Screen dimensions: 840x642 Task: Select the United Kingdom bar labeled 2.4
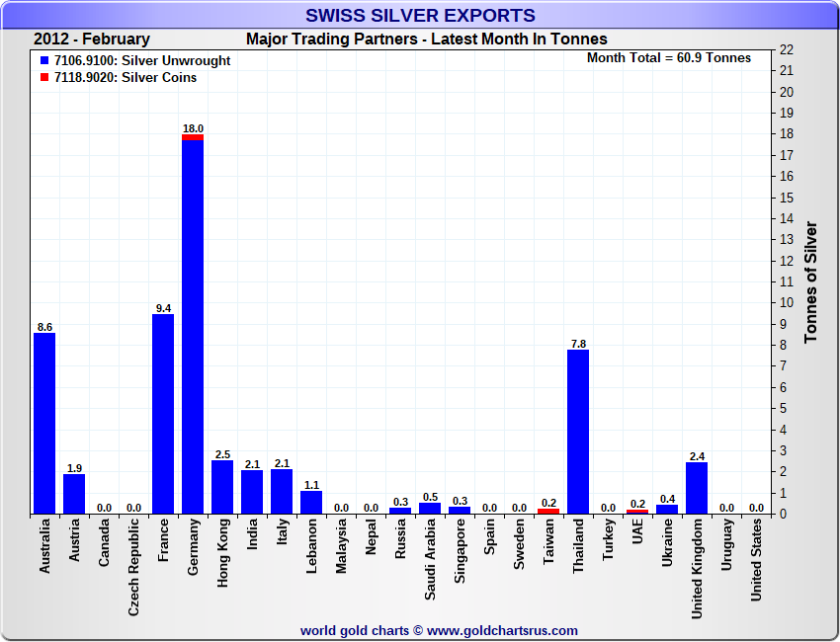[x=697, y=488]
